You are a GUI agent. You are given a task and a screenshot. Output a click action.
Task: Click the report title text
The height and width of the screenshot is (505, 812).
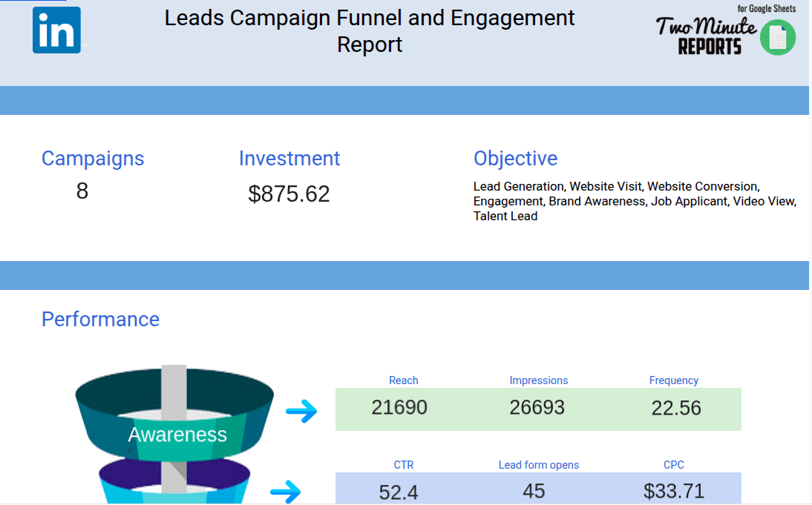pyautogui.click(x=370, y=31)
